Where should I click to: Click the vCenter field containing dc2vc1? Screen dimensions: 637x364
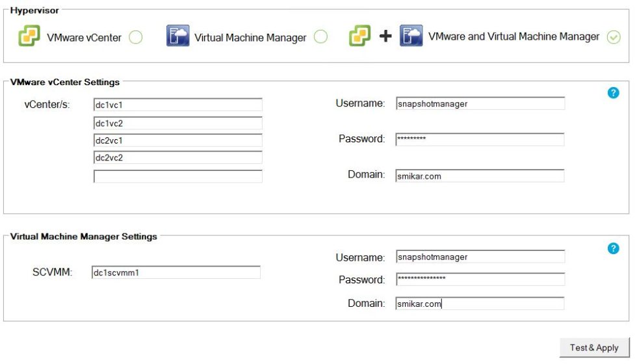[x=177, y=140]
